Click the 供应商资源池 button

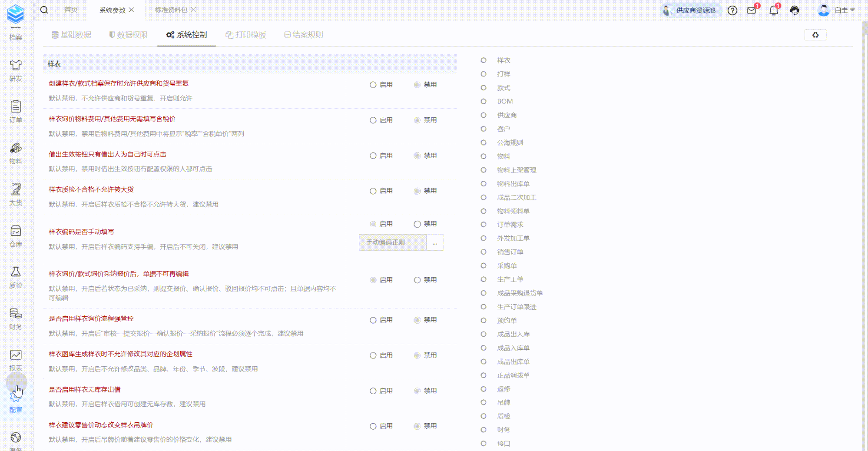click(x=690, y=10)
